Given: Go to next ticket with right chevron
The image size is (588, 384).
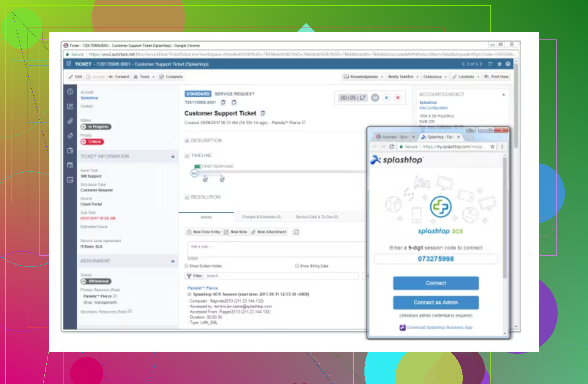Looking at the screenshot, I should [481, 64].
